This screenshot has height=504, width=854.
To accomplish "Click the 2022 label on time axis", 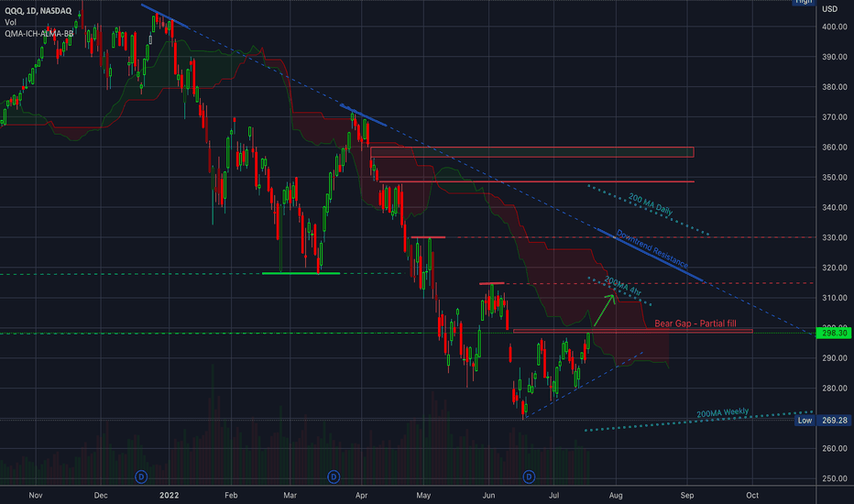I will click(169, 495).
